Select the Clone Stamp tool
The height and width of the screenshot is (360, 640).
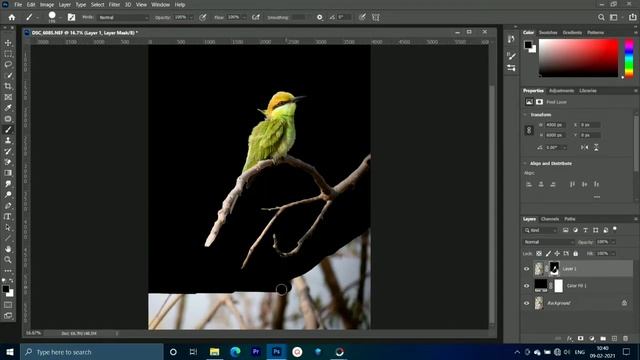point(8,140)
